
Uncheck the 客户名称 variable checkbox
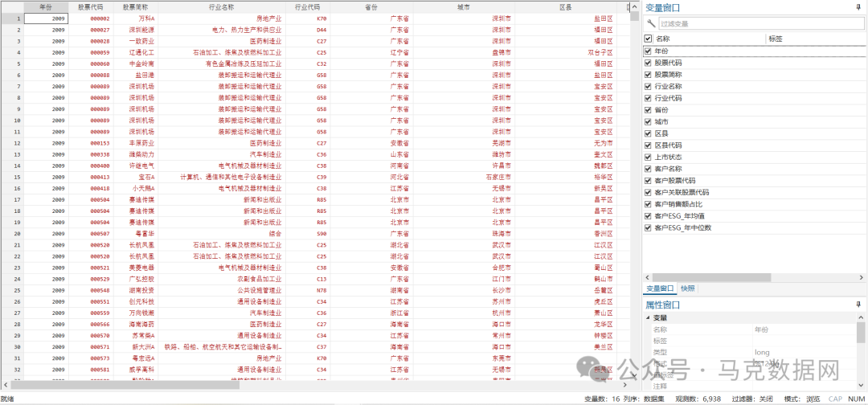[649, 169]
